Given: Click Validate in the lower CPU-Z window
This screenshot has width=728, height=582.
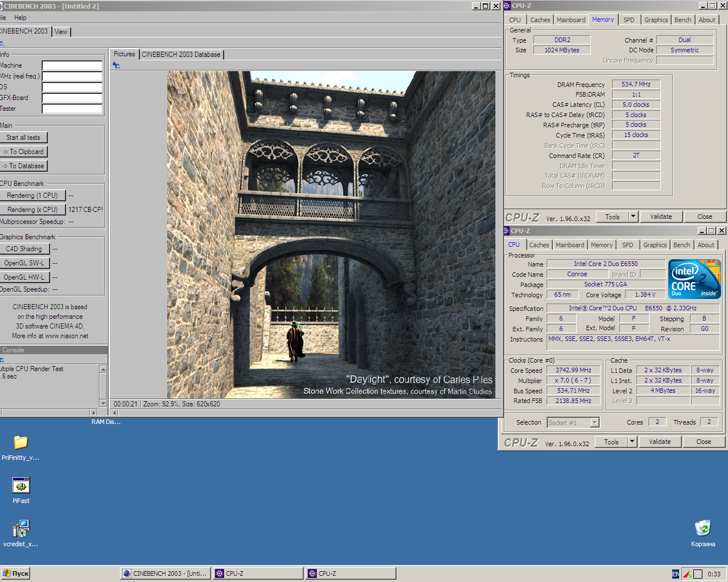Looking at the screenshot, I should tap(660, 442).
